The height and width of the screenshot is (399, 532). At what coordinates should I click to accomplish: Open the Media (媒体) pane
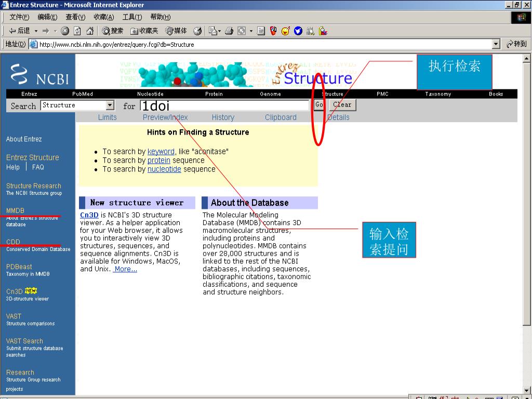[x=176, y=31]
